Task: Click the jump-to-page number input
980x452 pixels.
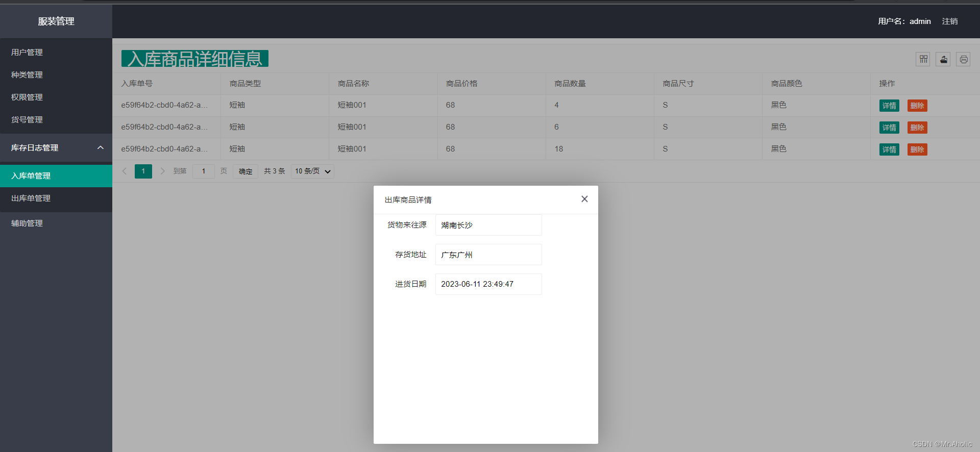Action: click(204, 171)
